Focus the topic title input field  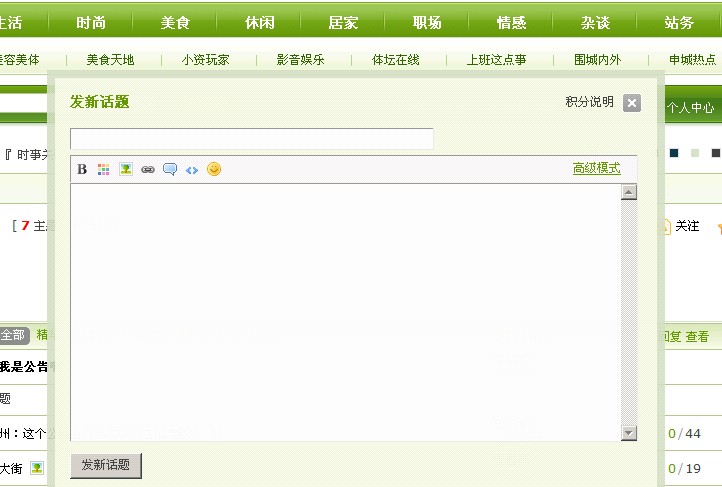[x=251, y=139]
